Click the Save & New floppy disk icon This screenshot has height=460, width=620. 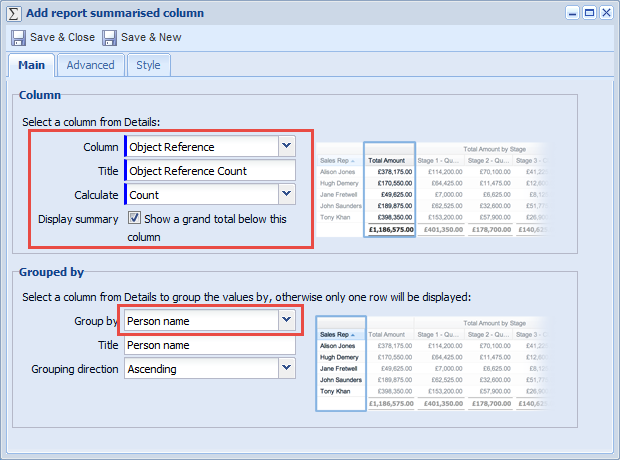click(110, 38)
